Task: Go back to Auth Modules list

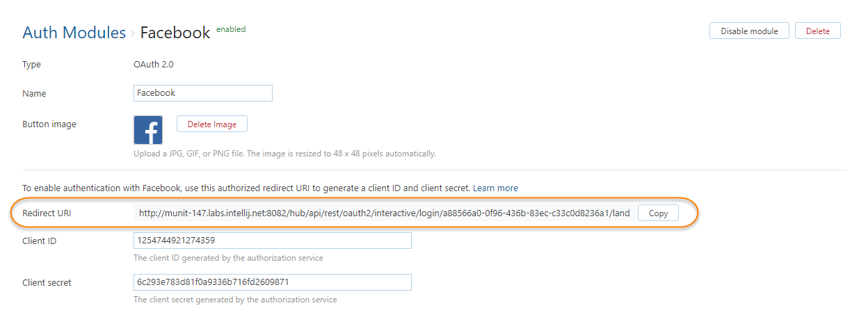Action: click(74, 33)
